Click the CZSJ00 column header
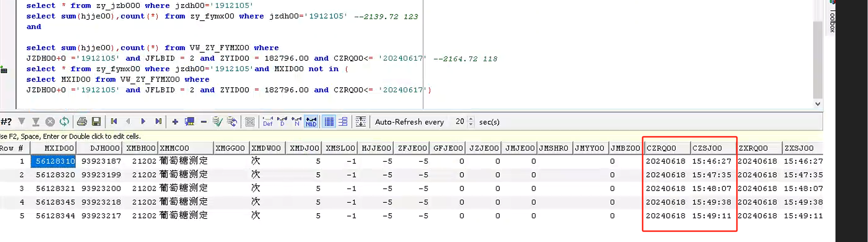The width and height of the screenshot is (868, 242). coord(713,148)
